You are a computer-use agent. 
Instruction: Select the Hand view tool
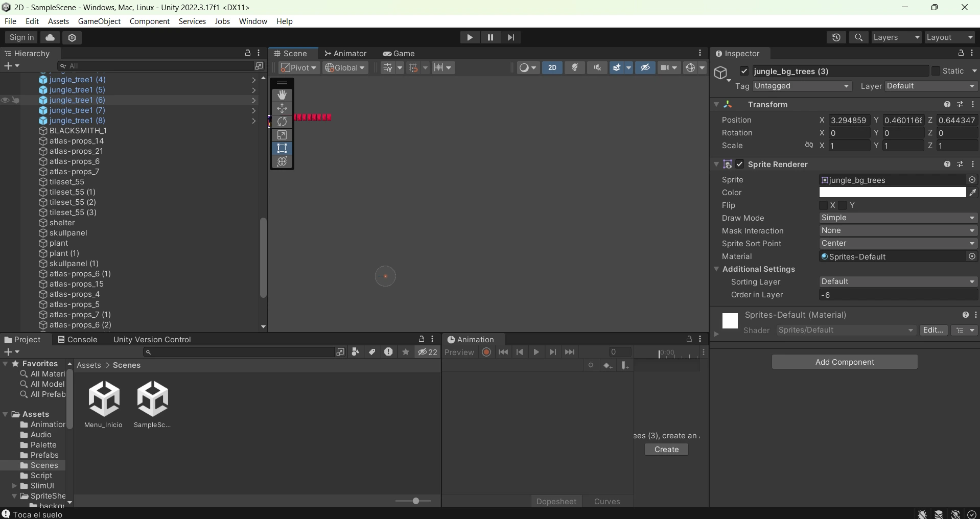282,95
